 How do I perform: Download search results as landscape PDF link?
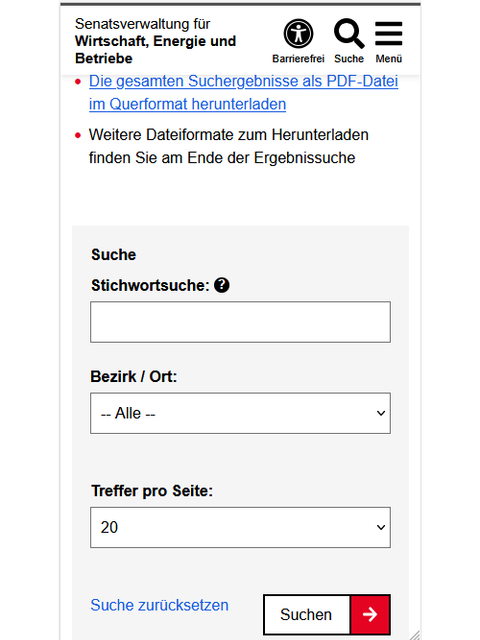pos(244,92)
